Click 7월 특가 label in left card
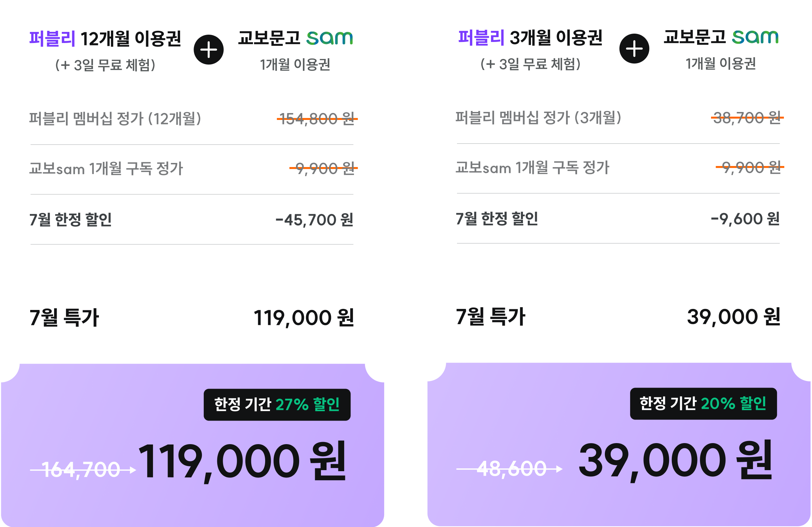Screen dimensions: 812x527 65,318
